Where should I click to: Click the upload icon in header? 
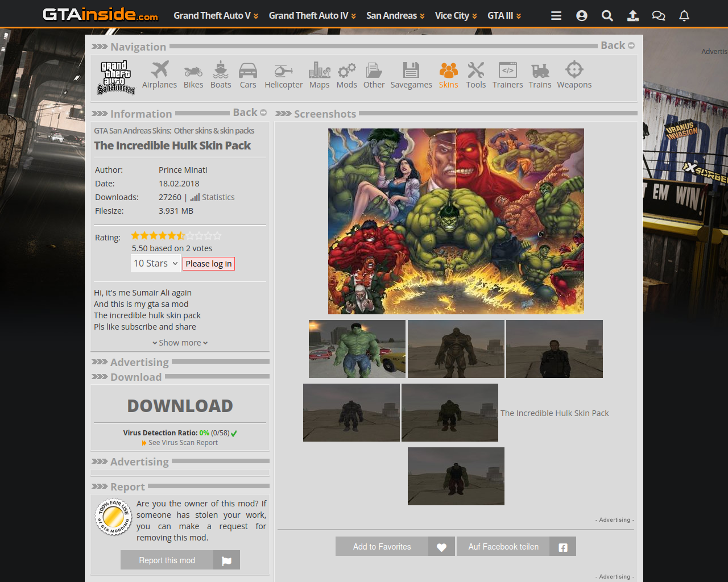pyautogui.click(x=633, y=16)
